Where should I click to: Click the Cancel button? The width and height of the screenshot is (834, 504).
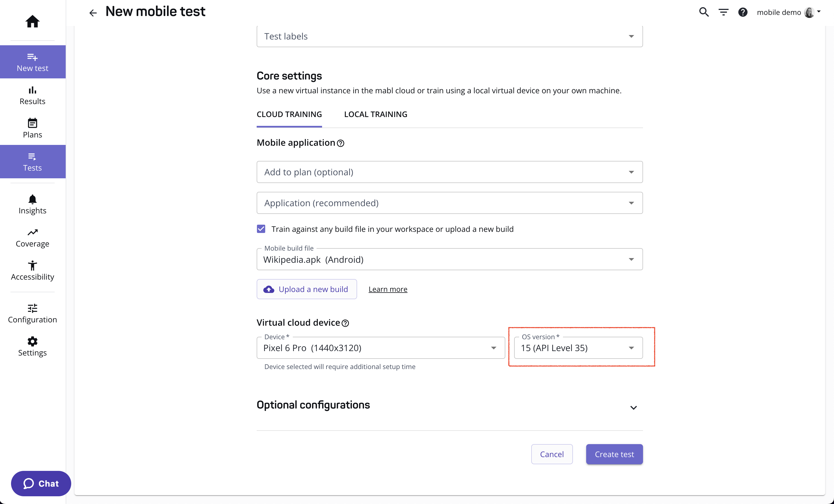click(552, 454)
